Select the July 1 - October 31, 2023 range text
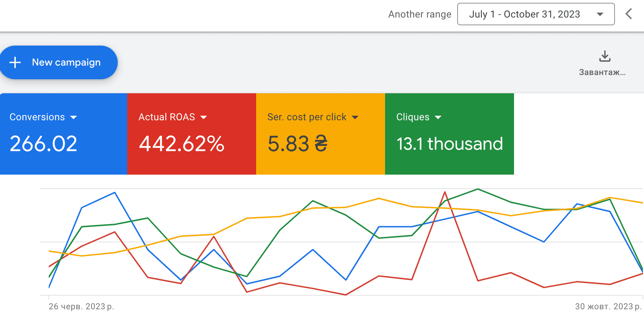This screenshot has width=644, height=317. click(x=524, y=14)
